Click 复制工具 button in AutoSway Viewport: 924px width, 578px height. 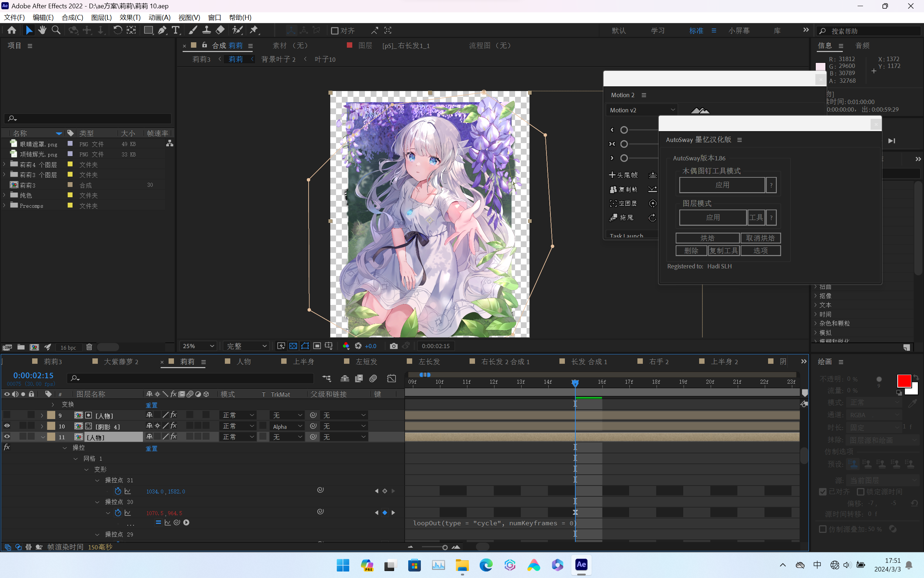tap(724, 251)
